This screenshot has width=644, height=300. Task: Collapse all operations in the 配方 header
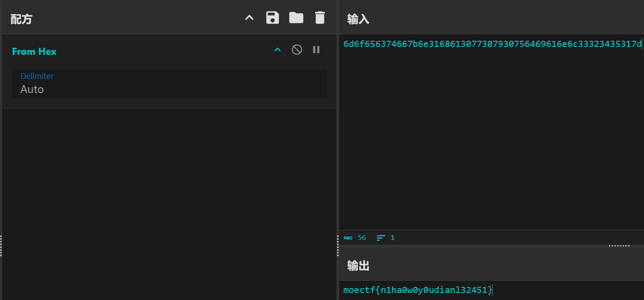pos(249,18)
